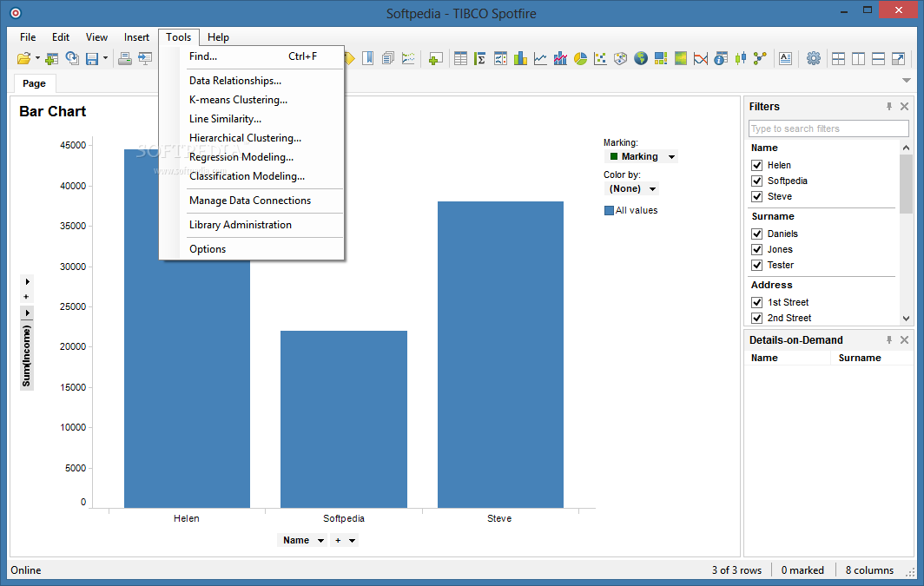Open a file with the folder icon
Screen dimensions: 924x586
[23, 58]
